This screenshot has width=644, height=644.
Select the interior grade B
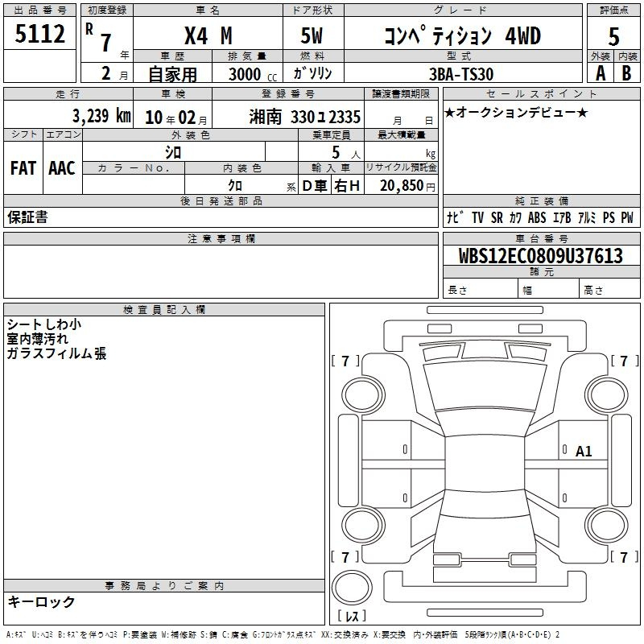[x=626, y=73]
